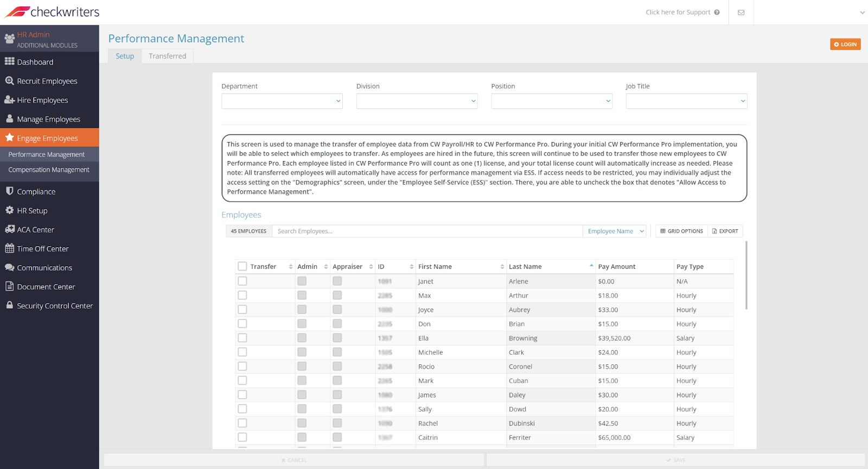This screenshot has width=868, height=469.
Task: Click the Support help question mark icon
Action: (x=717, y=12)
